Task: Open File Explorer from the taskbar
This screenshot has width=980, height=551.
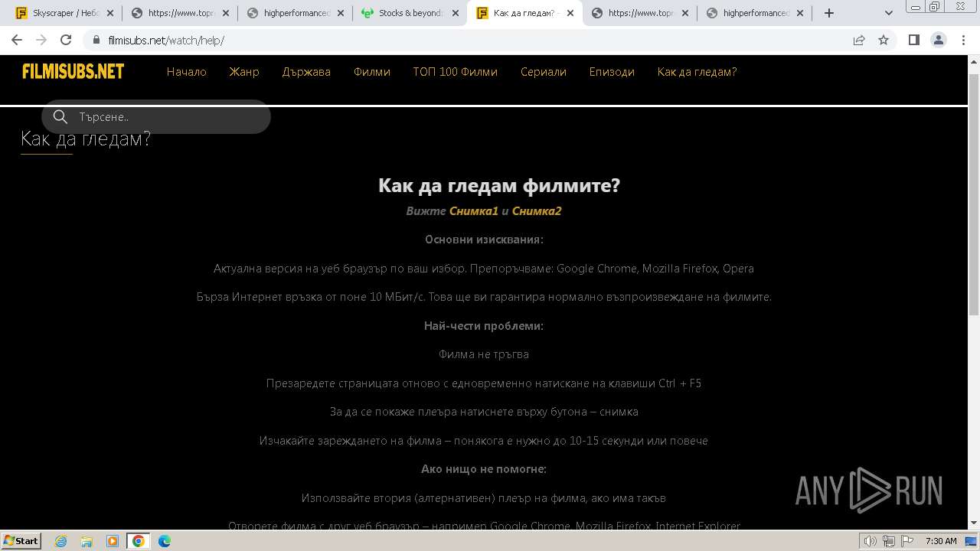Action: tap(87, 541)
